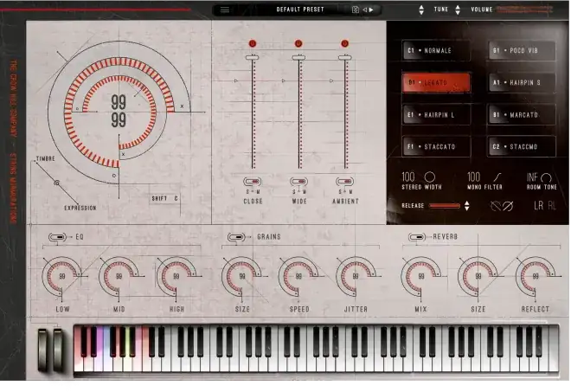The width and height of the screenshot is (571, 392).
Task: Click the Mono Filter curve icon
Action: point(497,177)
